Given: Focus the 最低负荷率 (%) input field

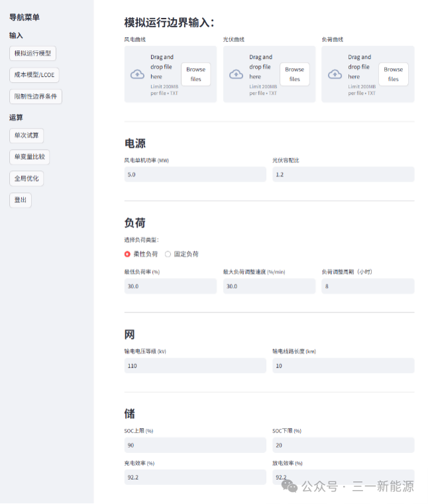Looking at the screenshot, I should click(x=170, y=286).
